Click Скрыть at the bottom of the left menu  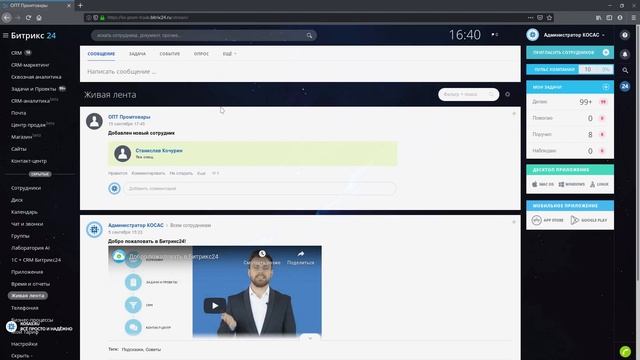(21, 356)
